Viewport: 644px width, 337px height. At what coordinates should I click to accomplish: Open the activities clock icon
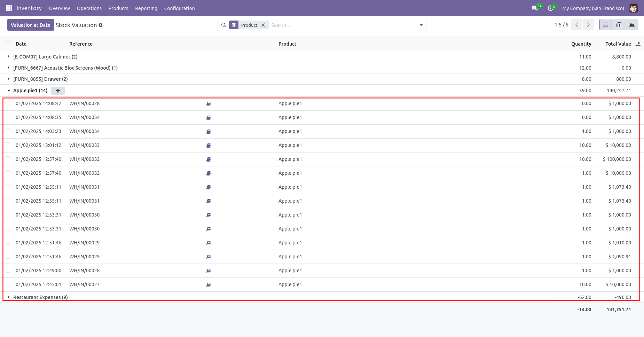[550, 8]
